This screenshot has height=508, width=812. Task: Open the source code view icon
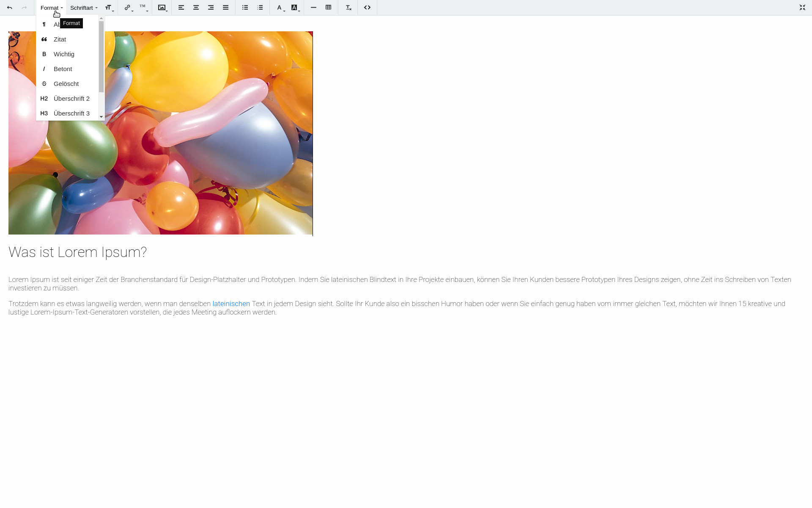click(x=367, y=8)
